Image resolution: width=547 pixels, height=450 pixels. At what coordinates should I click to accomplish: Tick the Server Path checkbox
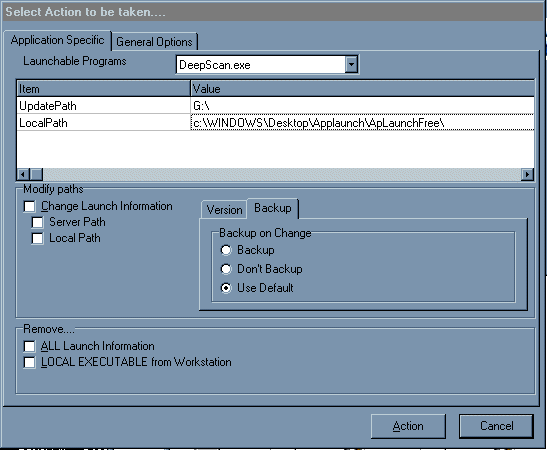coord(37,222)
